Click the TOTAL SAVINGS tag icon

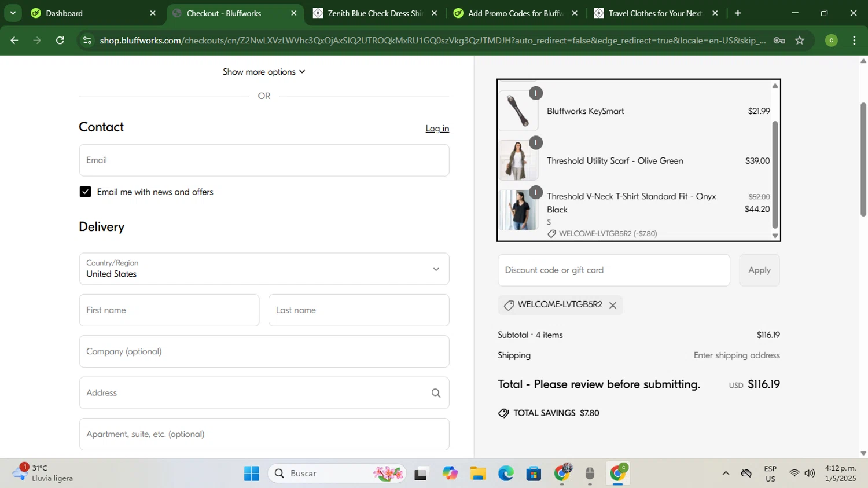(503, 413)
